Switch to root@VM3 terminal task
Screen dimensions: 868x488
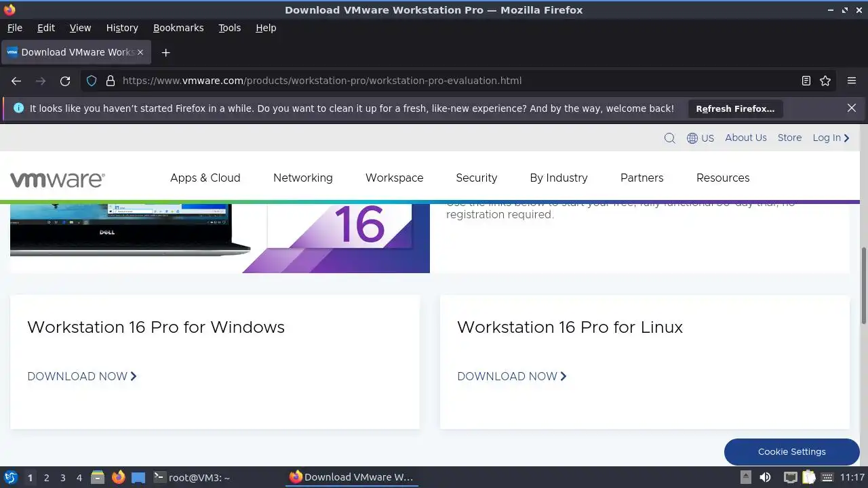click(x=192, y=477)
